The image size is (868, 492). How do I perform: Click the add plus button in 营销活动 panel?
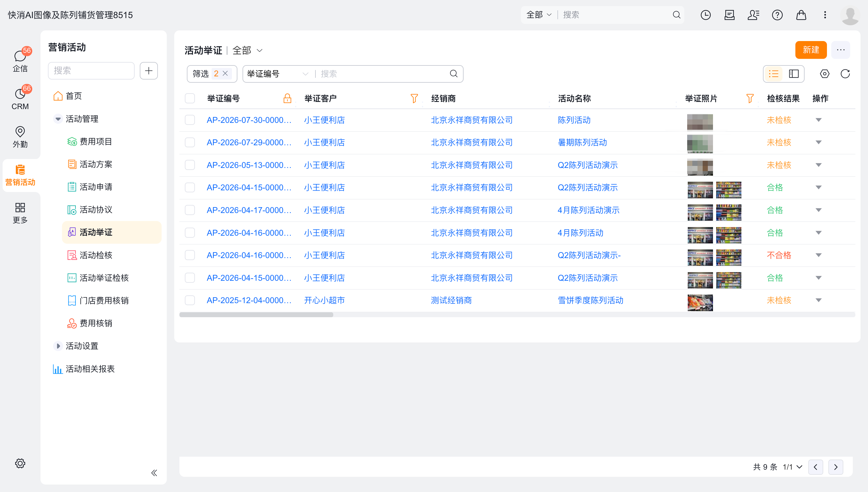click(149, 71)
